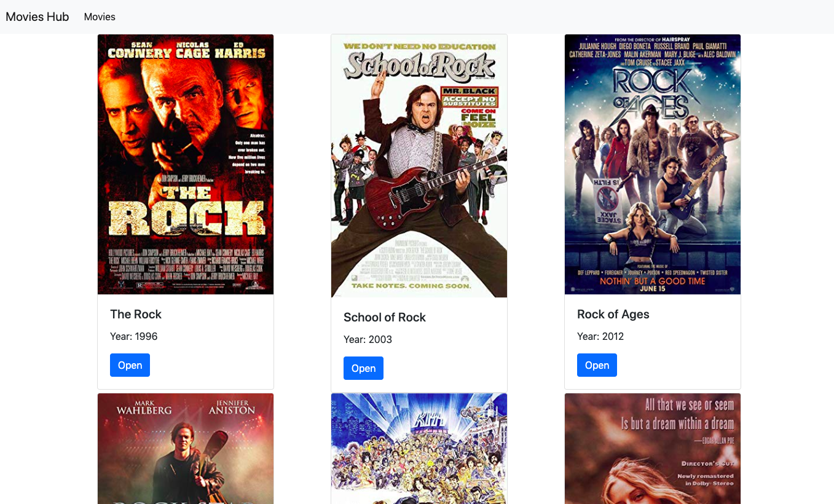Click the Year: 2012 text
834x504 pixels.
pyautogui.click(x=600, y=336)
